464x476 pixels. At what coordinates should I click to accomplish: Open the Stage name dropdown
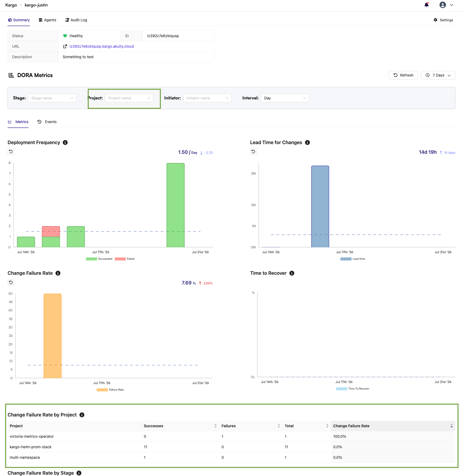coord(52,98)
